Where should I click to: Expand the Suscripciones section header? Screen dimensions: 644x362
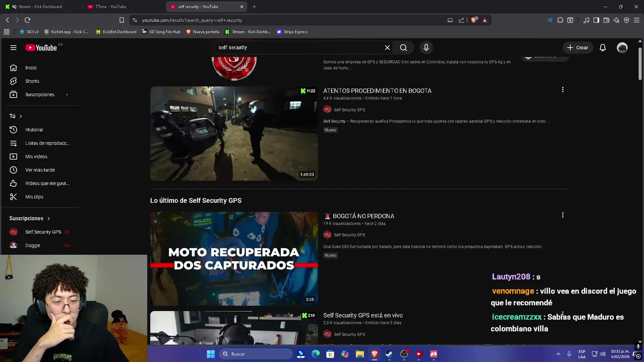click(30, 218)
